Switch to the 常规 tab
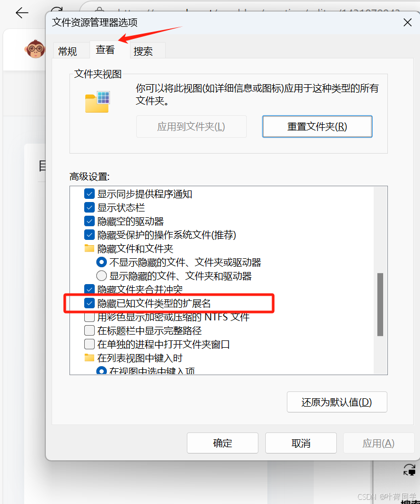This screenshot has height=504, width=420. pyautogui.click(x=67, y=51)
